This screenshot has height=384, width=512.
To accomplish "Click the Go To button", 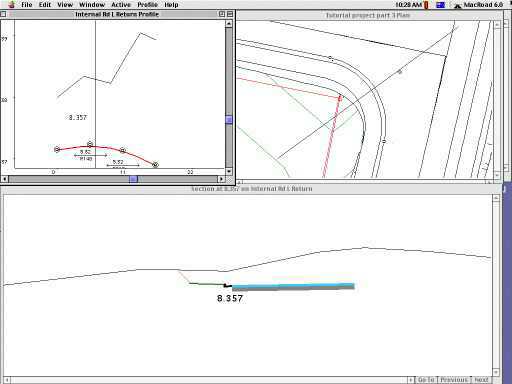I will 426,380.
